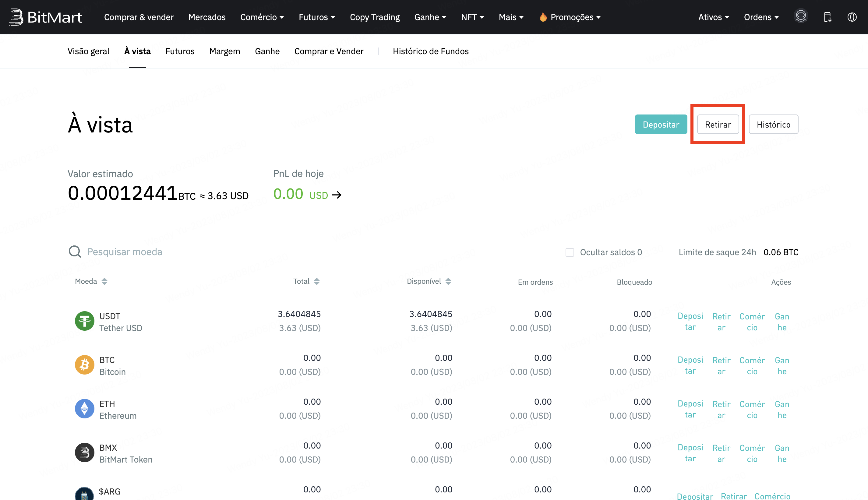Expand the Ordens dropdown menu
Viewport: 868px width, 500px height.
pos(761,17)
